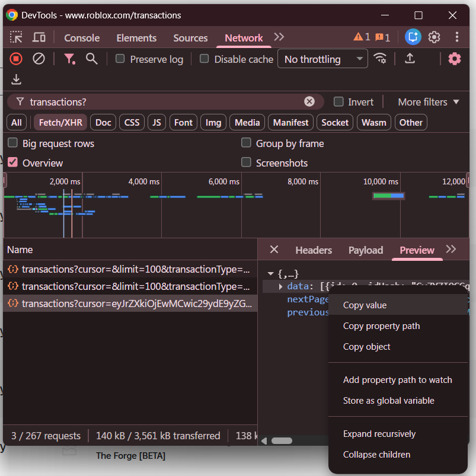Toggle the device emulation toolbar
The width and height of the screenshot is (476, 476).
click(x=38, y=37)
